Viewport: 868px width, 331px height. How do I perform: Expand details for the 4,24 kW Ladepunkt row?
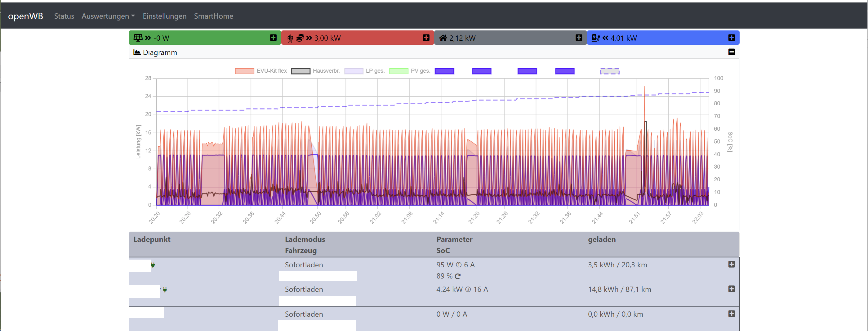click(x=731, y=289)
